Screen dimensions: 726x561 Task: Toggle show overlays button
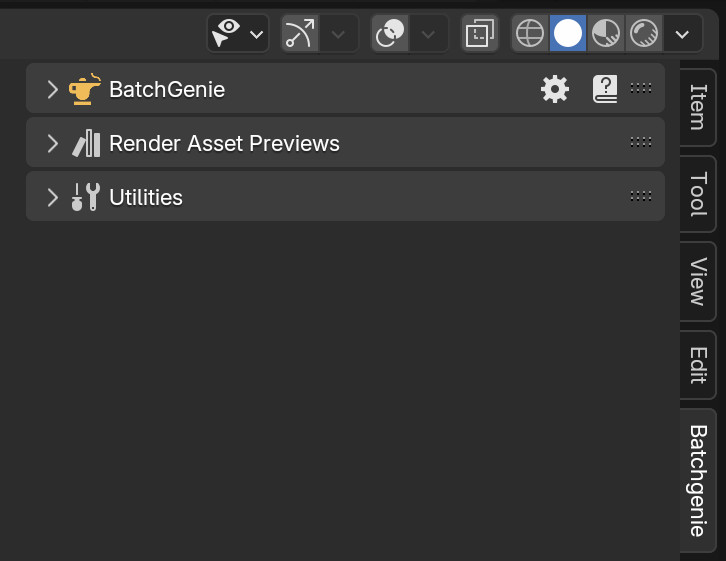click(x=390, y=33)
